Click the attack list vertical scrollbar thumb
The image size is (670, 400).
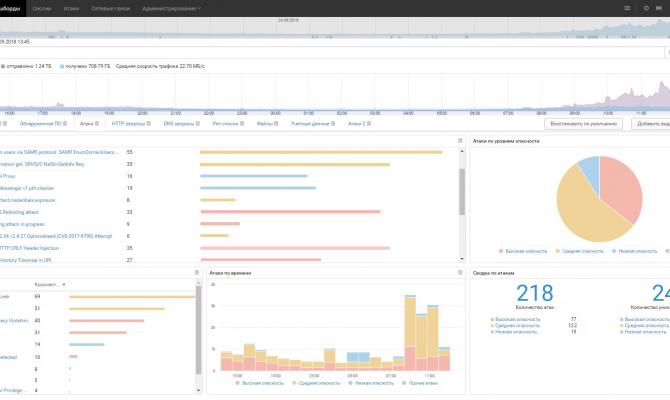(x=462, y=191)
